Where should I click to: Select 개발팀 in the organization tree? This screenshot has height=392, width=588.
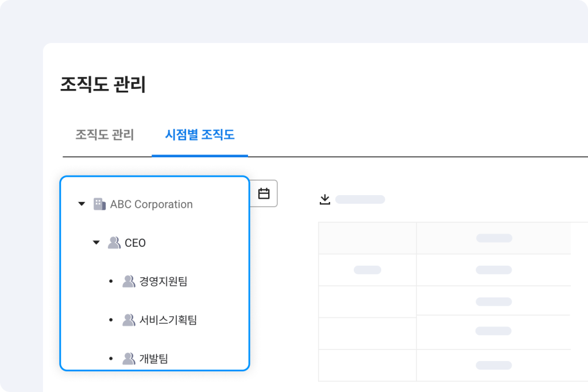point(154,359)
